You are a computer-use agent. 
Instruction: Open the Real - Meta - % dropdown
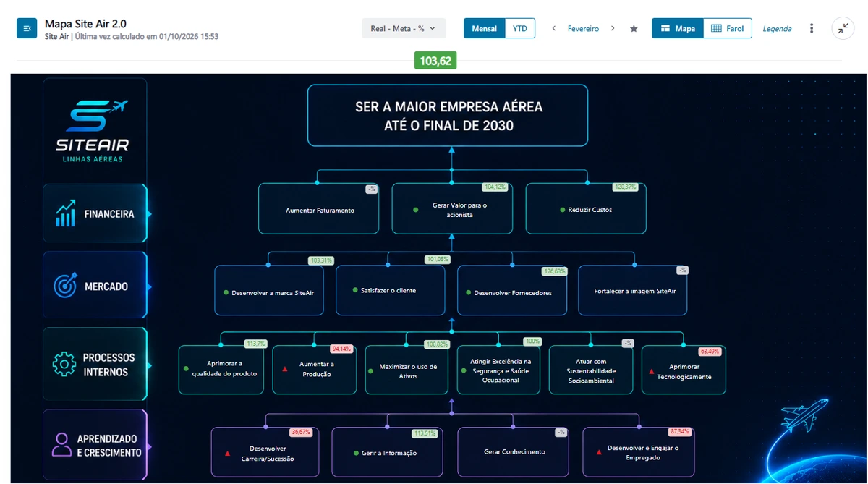[404, 28]
